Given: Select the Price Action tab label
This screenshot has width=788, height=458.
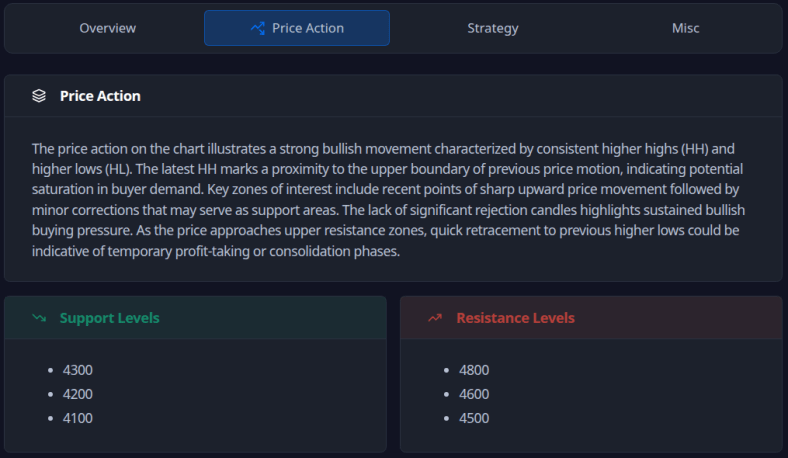Looking at the screenshot, I should click(x=308, y=28).
